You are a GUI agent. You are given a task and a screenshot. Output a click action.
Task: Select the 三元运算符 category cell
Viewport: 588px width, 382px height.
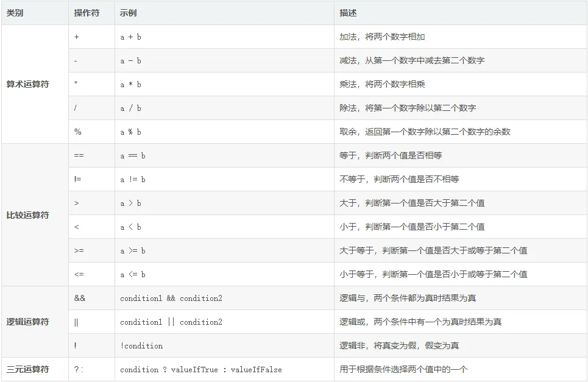coord(27,369)
